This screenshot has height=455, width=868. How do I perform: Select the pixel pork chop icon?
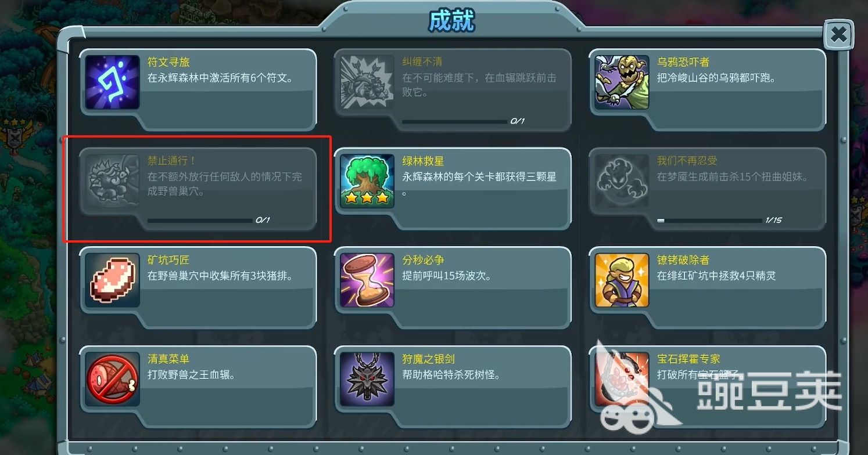113,280
